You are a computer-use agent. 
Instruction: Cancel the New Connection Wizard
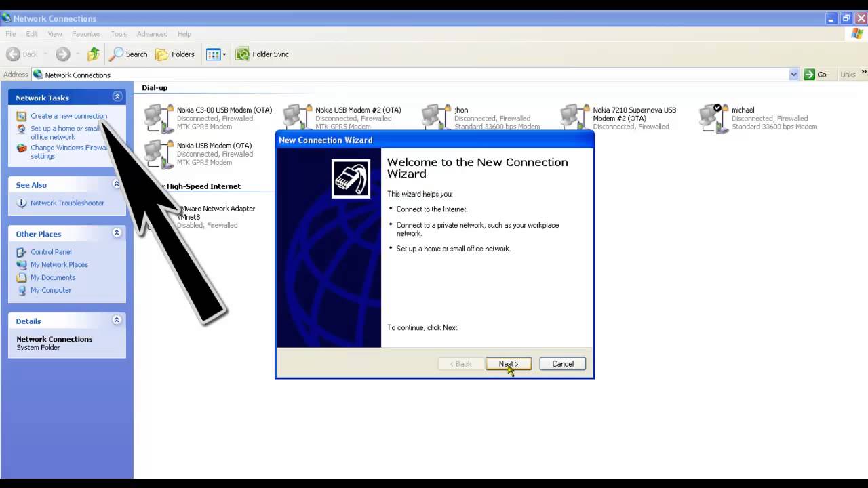point(562,364)
